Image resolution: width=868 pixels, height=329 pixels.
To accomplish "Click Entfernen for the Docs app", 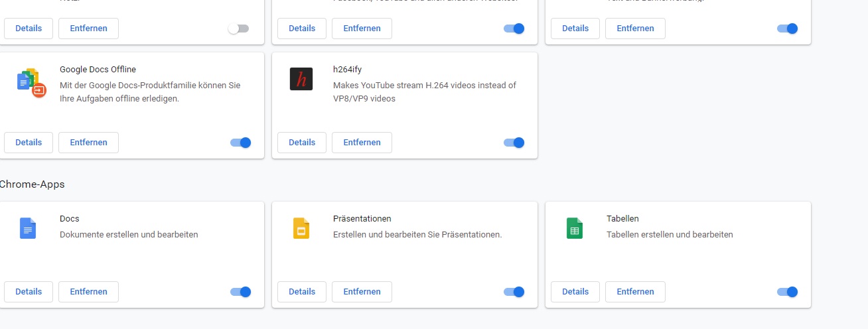I will [x=88, y=292].
